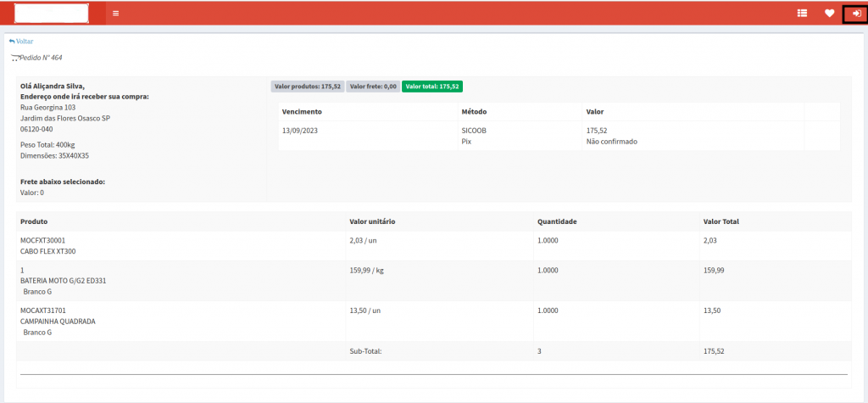Click the Valor produtos badge
The width and height of the screenshot is (868, 403).
coord(308,87)
